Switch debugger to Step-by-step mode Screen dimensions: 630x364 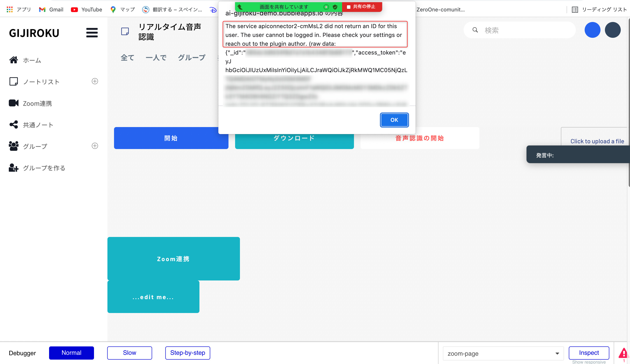coord(188,353)
